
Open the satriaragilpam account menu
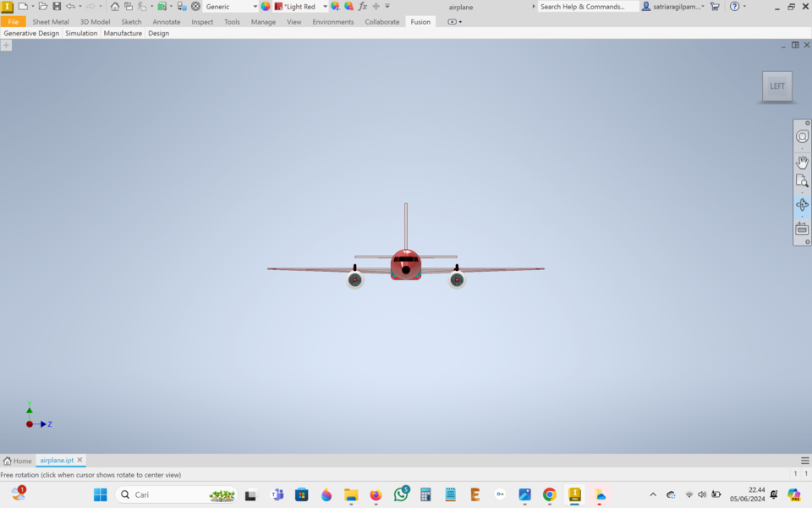pos(674,6)
